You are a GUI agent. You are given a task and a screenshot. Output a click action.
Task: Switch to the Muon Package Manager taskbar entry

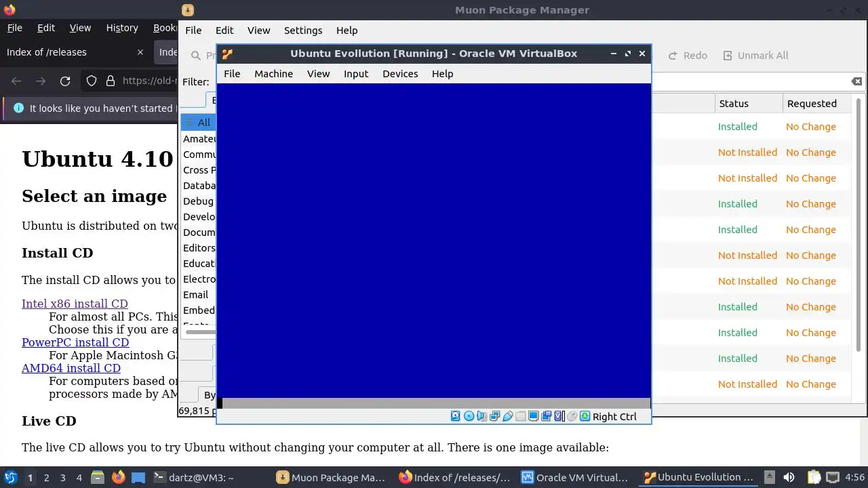(x=330, y=477)
